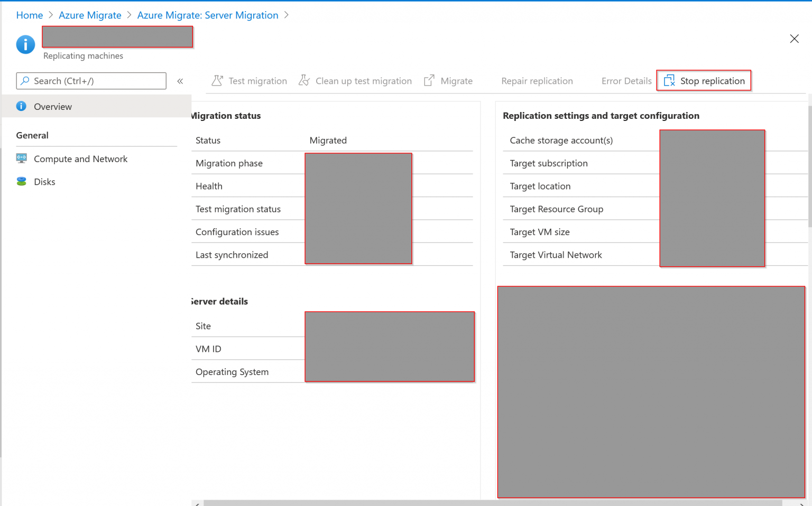Click the search magnifier icon
The image size is (812, 506).
pyautogui.click(x=25, y=81)
